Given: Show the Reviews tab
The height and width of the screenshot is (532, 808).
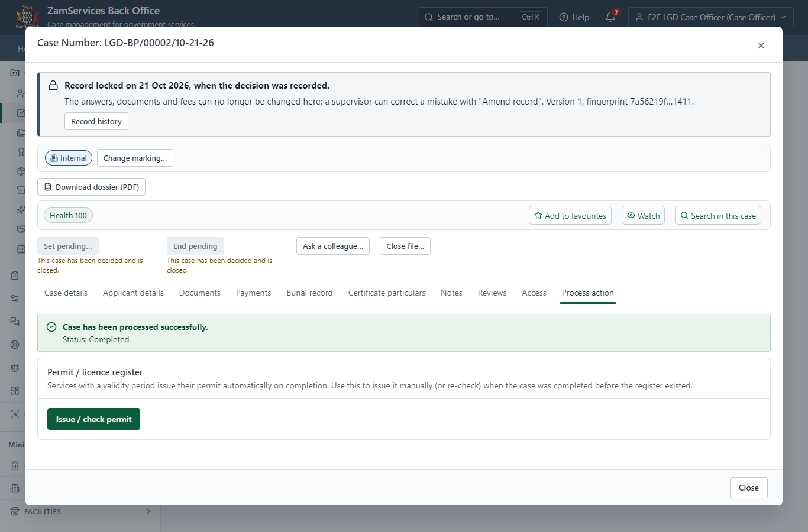Looking at the screenshot, I should click(x=492, y=293).
